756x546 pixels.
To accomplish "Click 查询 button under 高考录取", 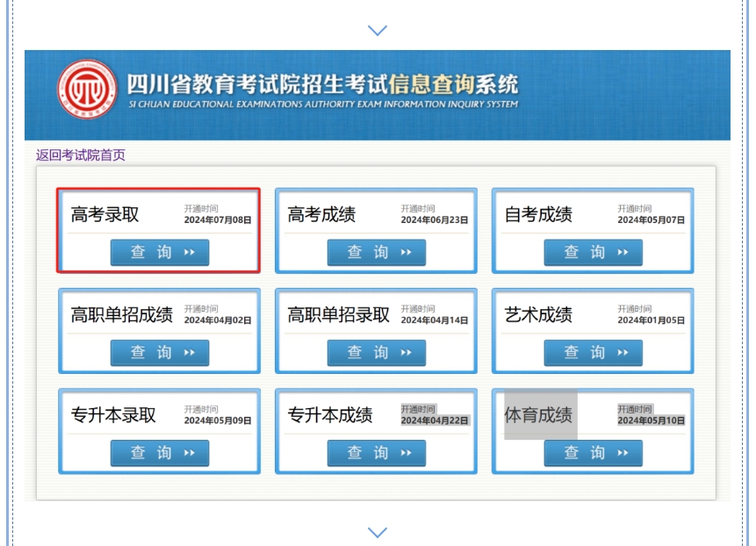I will (x=160, y=253).
